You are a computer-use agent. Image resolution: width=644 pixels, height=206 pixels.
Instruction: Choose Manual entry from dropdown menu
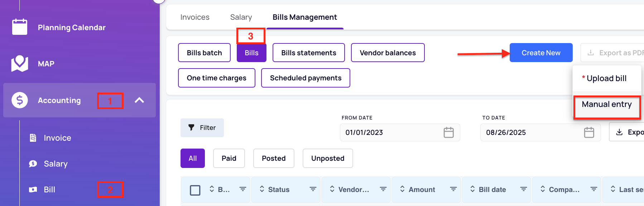(x=606, y=104)
